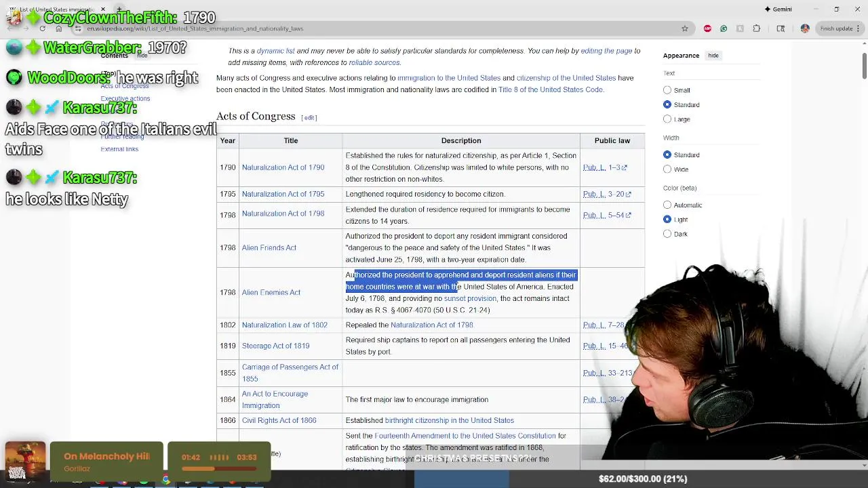The height and width of the screenshot is (488, 868).
Task: Open Chrome three-dot menu
Action: tap(860, 28)
